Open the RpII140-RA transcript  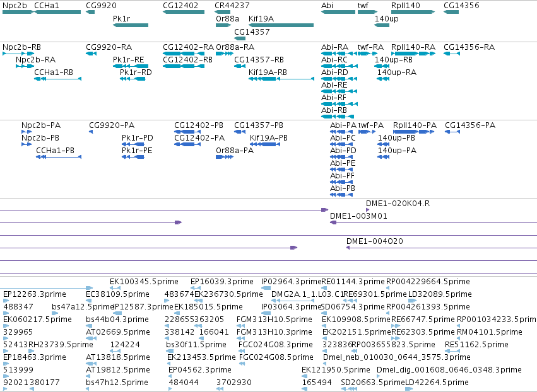pyautogui.click(x=413, y=54)
